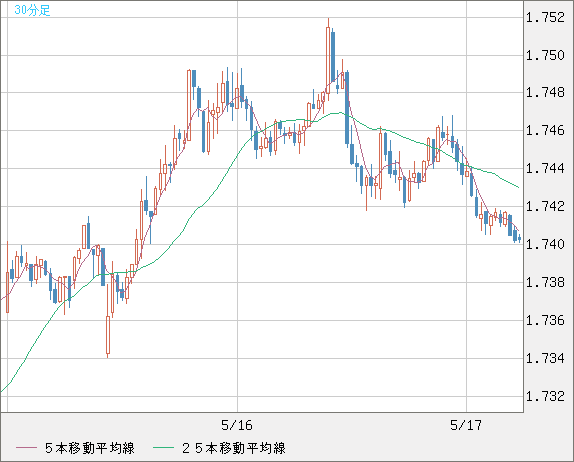The image size is (574, 462).
Task: Click the 1.748 price axis label
Action: coord(545,93)
